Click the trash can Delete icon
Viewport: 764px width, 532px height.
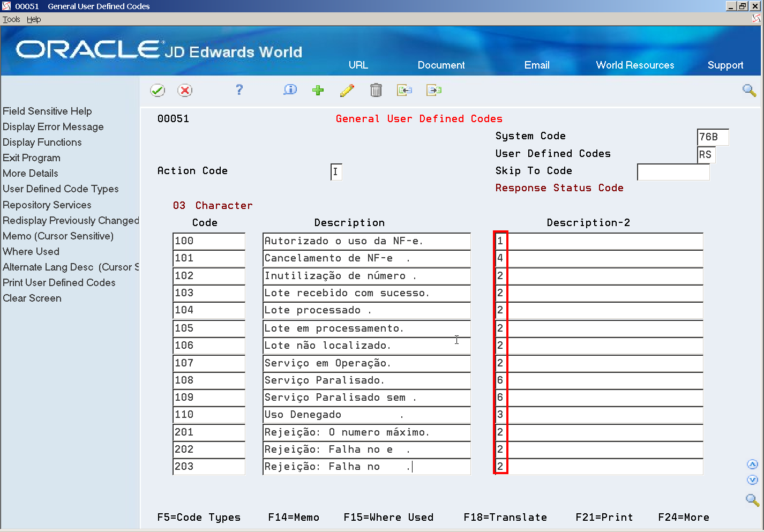coord(376,90)
